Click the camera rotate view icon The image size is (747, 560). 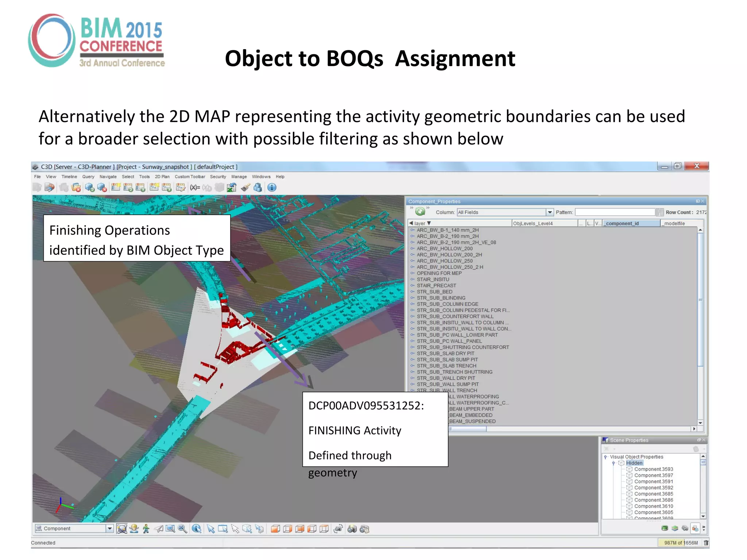(x=338, y=529)
